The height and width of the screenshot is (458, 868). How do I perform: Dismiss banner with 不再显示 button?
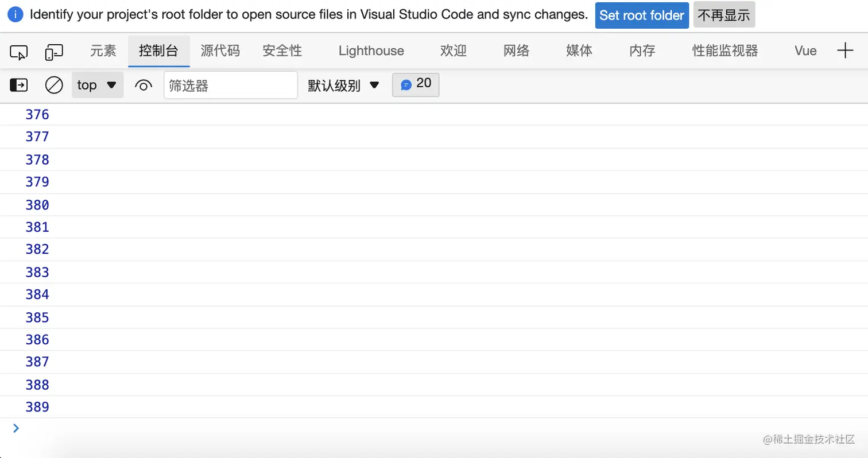coord(724,15)
